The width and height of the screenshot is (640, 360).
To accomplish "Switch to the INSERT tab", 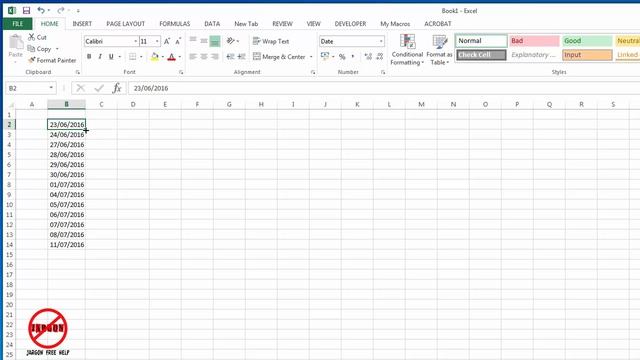I will [x=82, y=24].
